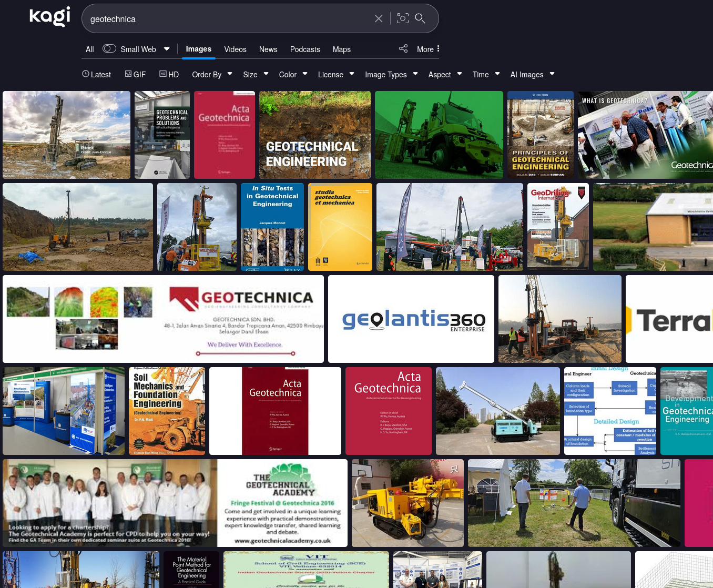Click the Kagi logo

[x=50, y=16]
